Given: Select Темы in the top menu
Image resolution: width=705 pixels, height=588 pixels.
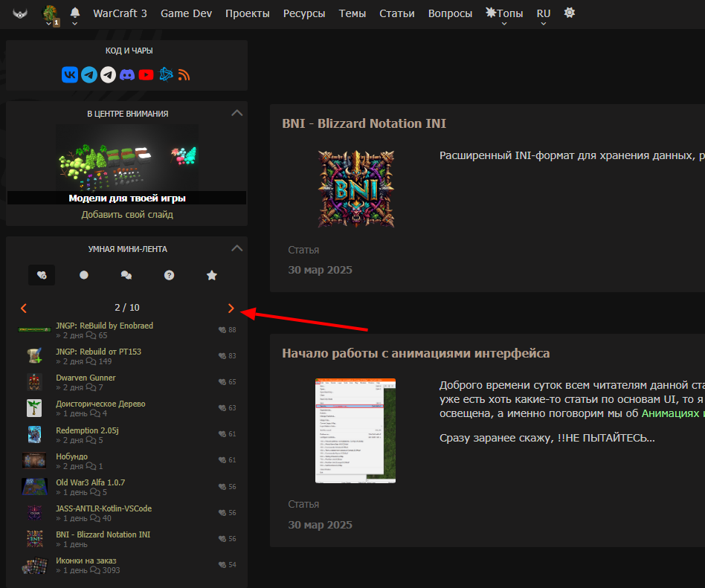Looking at the screenshot, I should pyautogui.click(x=352, y=13).
